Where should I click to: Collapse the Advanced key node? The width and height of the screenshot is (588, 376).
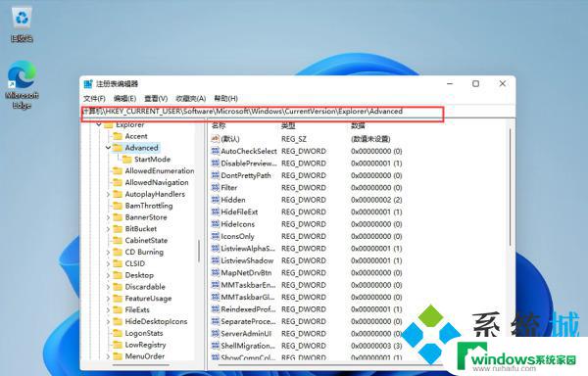(108, 148)
